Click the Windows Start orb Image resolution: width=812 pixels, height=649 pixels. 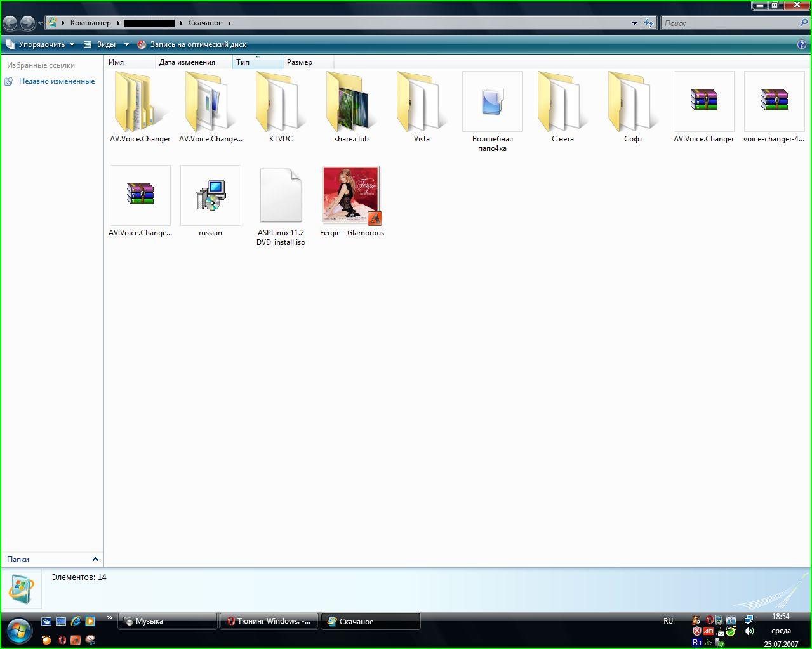(19, 630)
